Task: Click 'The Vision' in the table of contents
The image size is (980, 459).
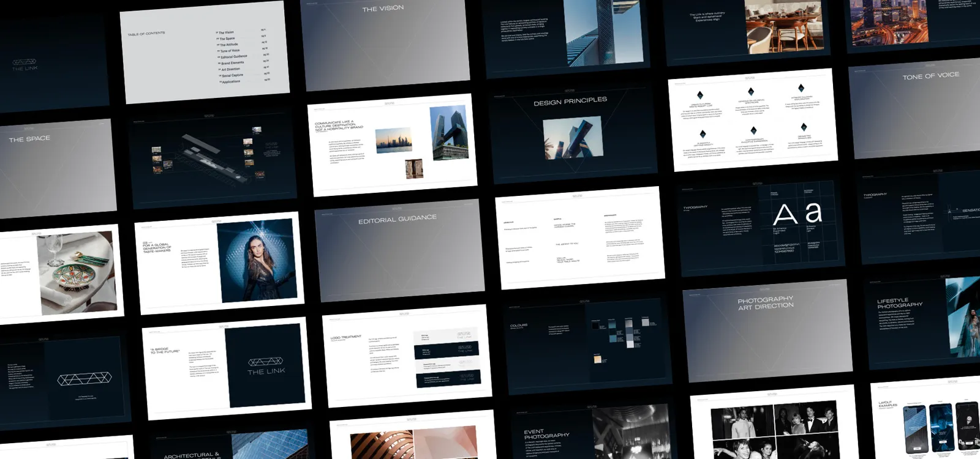Action: [225, 32]
